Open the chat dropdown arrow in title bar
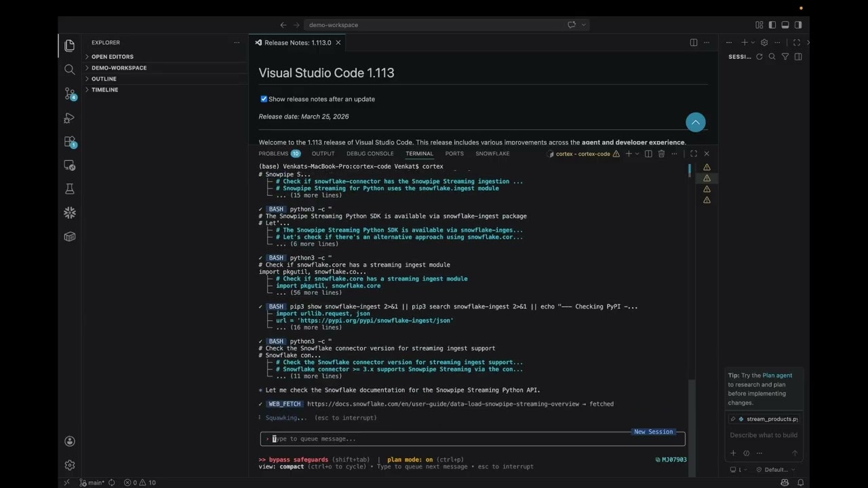Screen dimensions: 868x488 tap(583, 25)
